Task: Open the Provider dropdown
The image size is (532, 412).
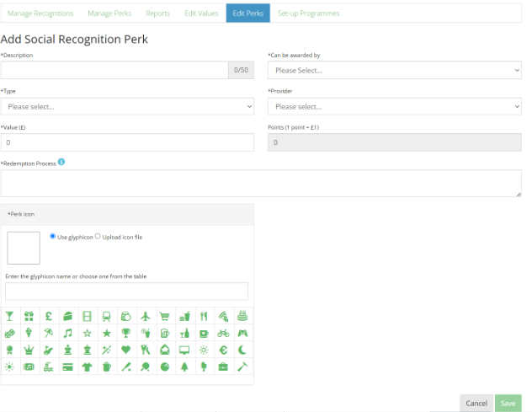Action: pyautogui.click(x=395, y=107)
